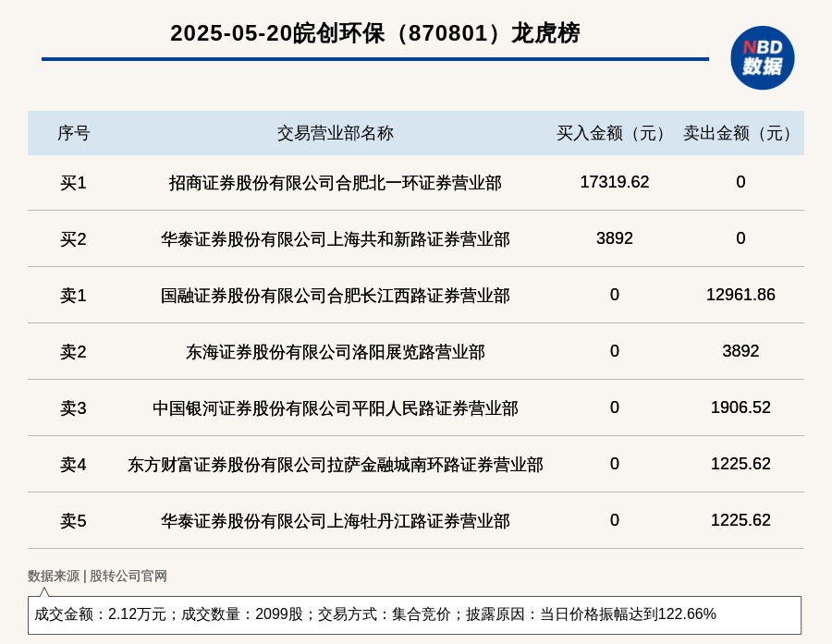Click the 卖出金额（元） column header
The width and height of the screenshot is (832, 644).
740,133
